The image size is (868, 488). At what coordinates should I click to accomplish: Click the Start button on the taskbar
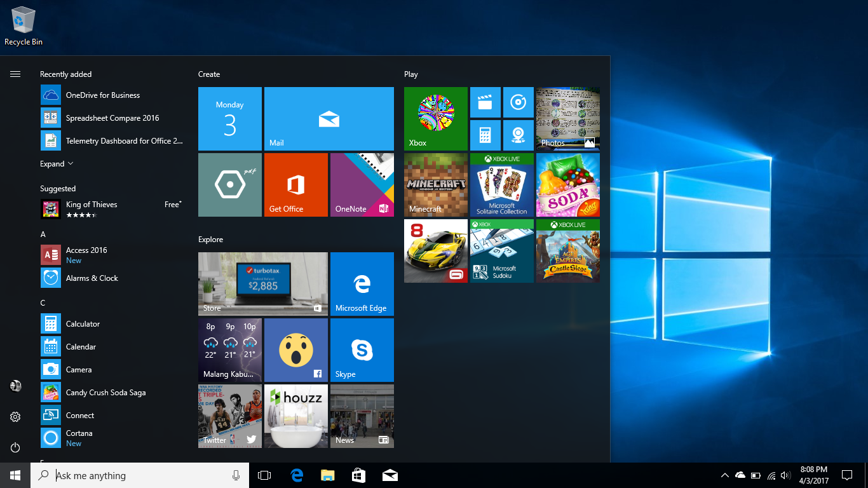(15, 475)
